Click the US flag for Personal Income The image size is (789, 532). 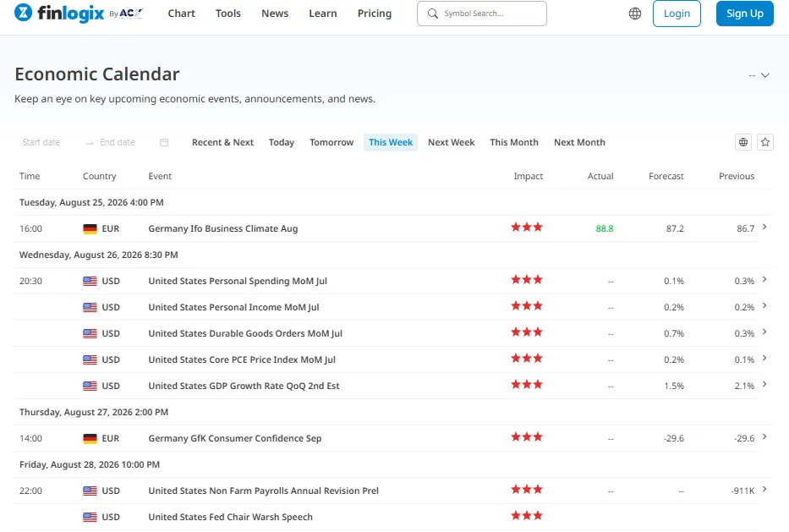click(90, 307)
